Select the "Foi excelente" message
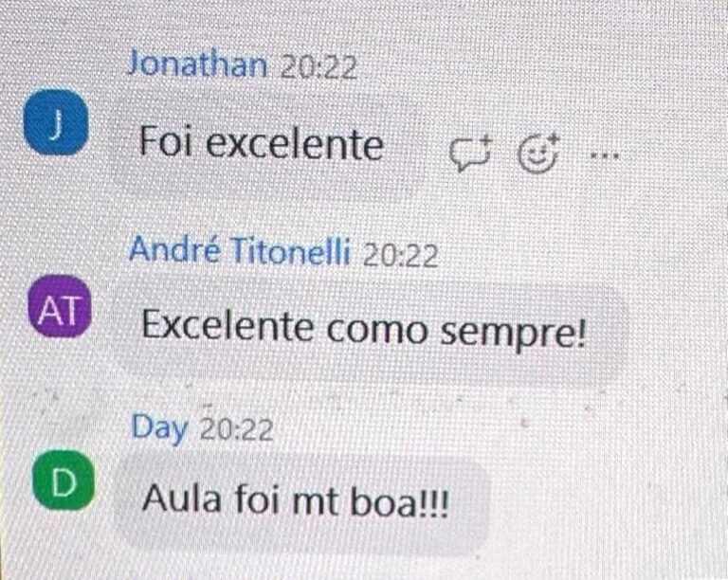Viewport: 728px width, 580px height. point(262,143)
